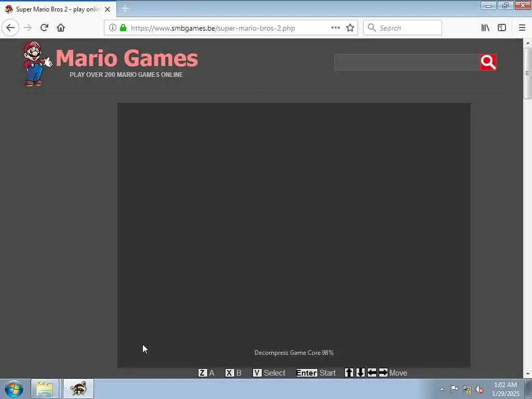Click the red site search magnifier button
Screen dimensions: 532x399
[x=488, y=62]
